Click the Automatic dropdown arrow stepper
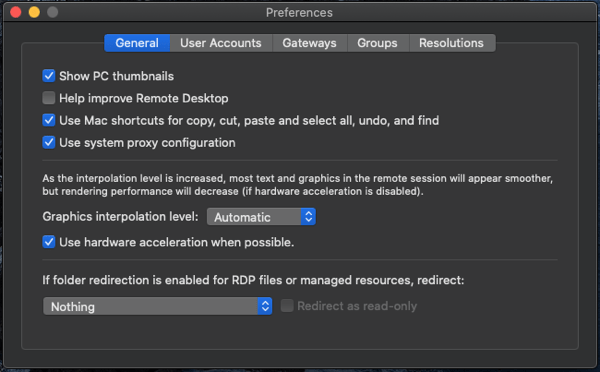600x372 pixels. click(308, 217)
